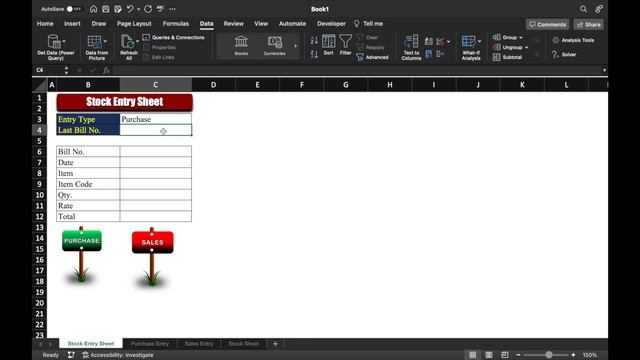Open the Undo history dropdown arrow
The image size is (640, 360).
point(138,9)
